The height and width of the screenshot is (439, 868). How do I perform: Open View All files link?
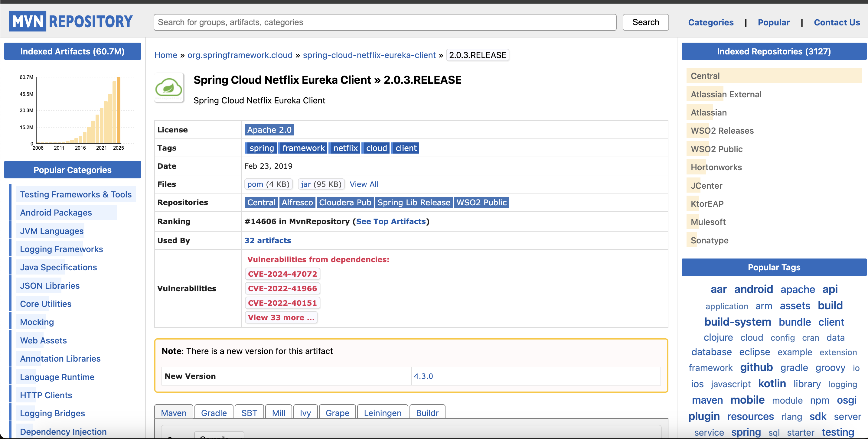[364, 184]
